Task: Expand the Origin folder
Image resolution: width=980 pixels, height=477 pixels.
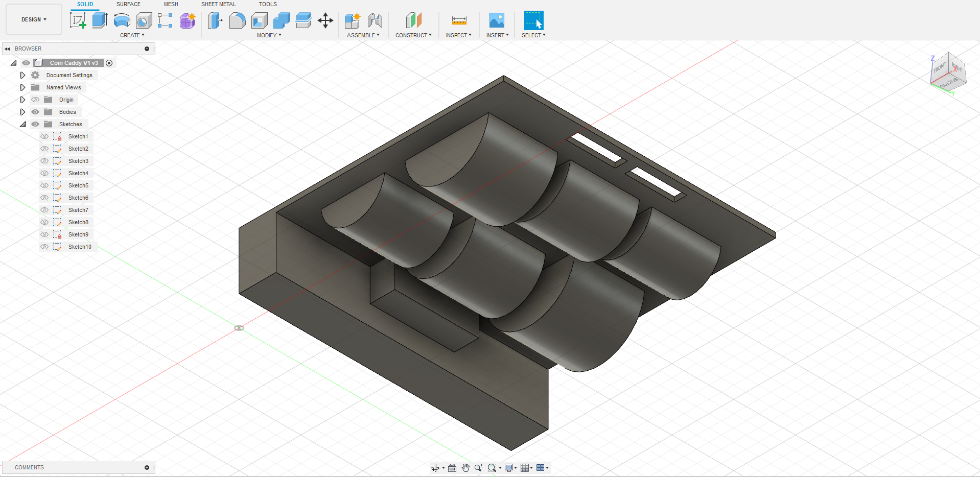Action: pos(22,100)
